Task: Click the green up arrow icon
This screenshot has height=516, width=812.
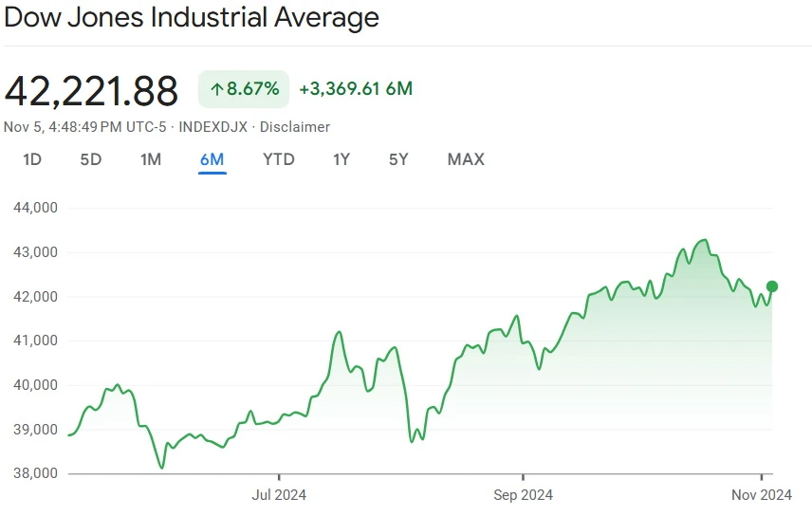Action: (x=216, y=90)
